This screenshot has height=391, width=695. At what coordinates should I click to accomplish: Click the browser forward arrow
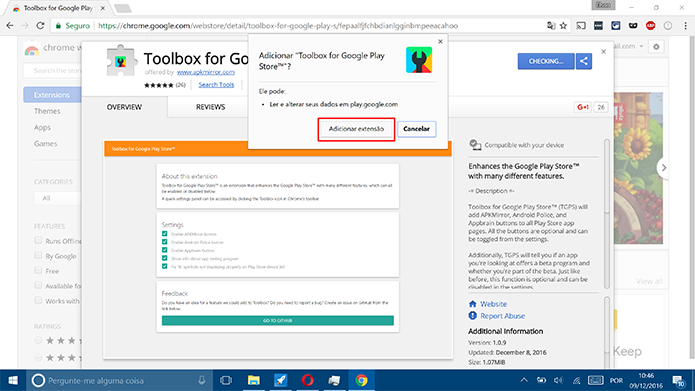pyautogui.click(x=25, y=26)
